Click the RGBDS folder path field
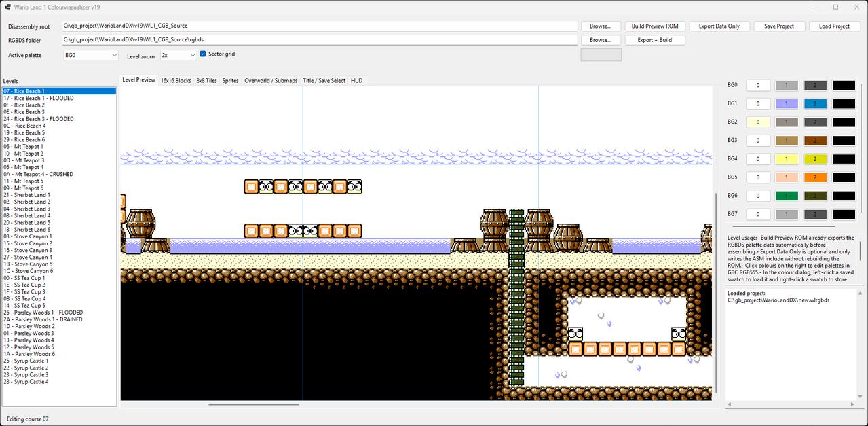This screenshot has height=426, width=868. click(x=319, y=40)
